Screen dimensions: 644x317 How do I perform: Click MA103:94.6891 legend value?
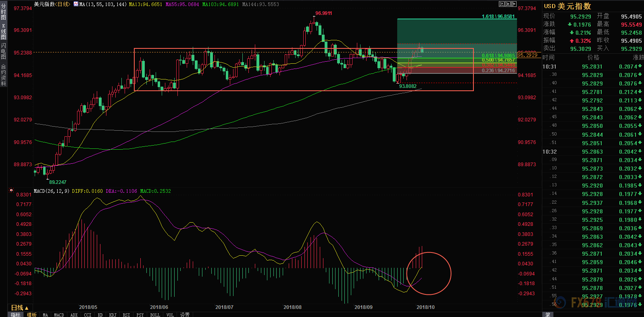coord(221,4)
